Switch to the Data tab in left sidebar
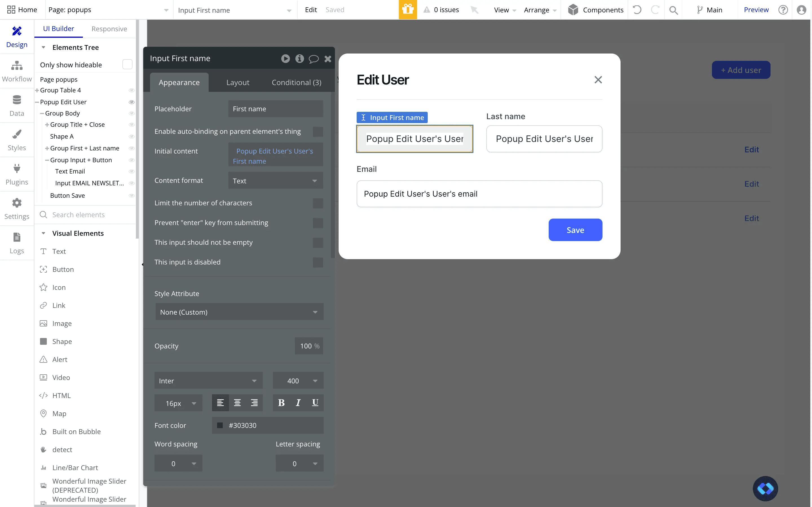This screenshot has height=507, width=812. tap(17, 105)
